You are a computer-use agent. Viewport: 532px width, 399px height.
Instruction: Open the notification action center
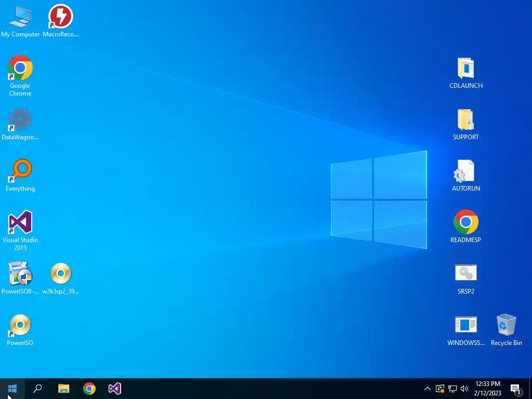[516, 389]
